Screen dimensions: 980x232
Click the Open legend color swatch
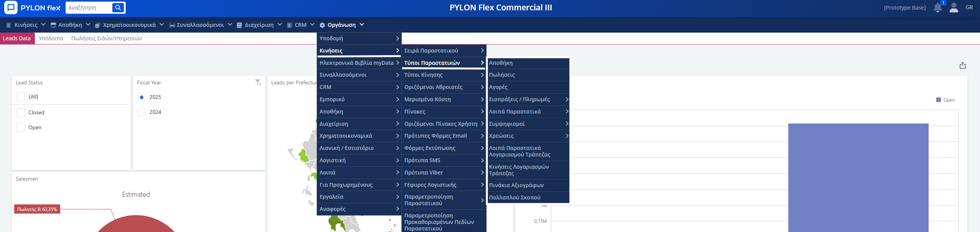(x=939, y=100)
